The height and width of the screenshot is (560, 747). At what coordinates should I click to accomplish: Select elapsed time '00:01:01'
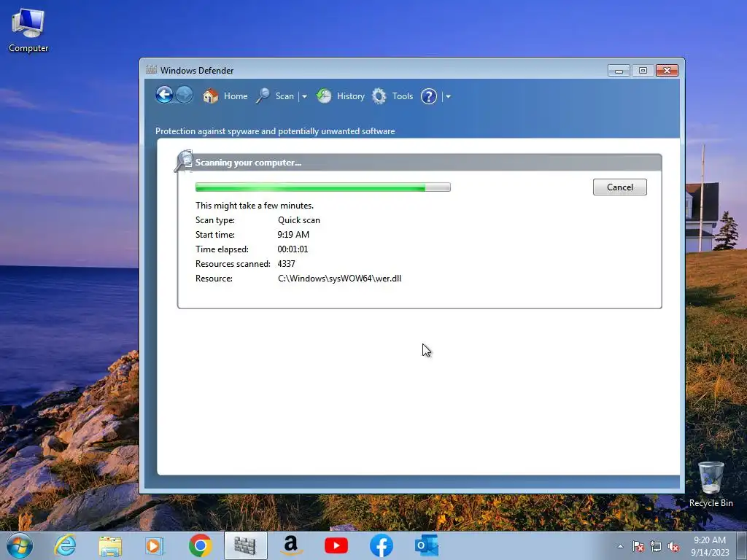click(x=293, y=249)
